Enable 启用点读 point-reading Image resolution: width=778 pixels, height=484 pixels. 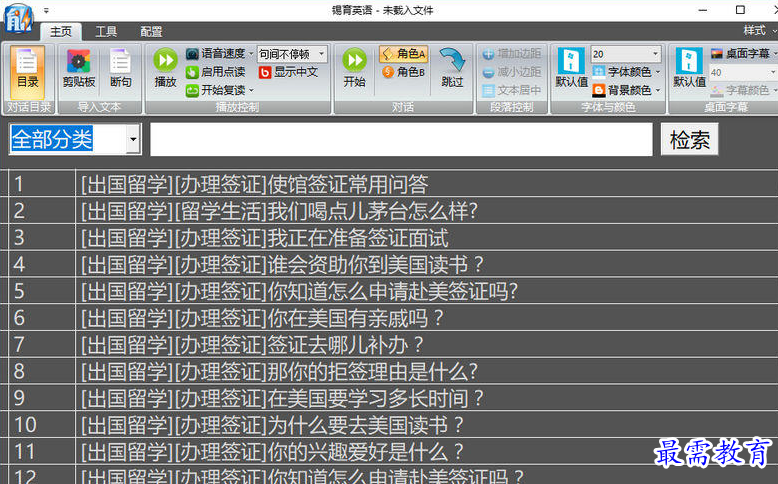click(x=216, y=72)
